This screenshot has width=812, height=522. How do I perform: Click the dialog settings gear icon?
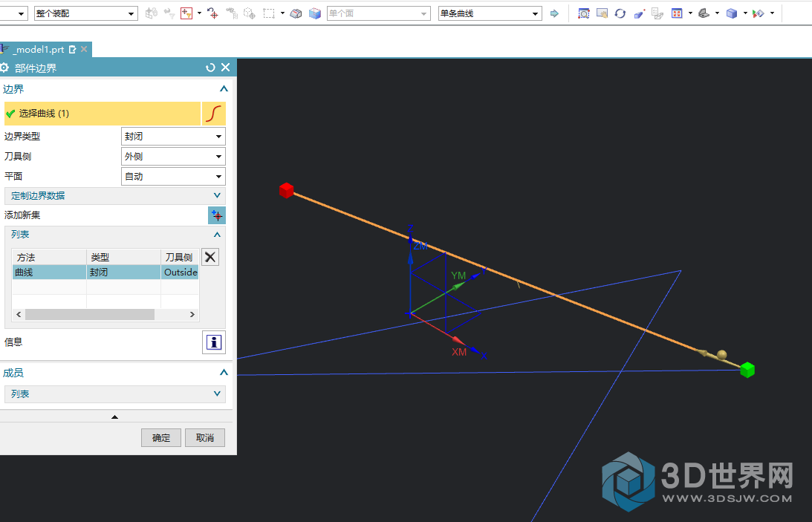coord(4,68)
